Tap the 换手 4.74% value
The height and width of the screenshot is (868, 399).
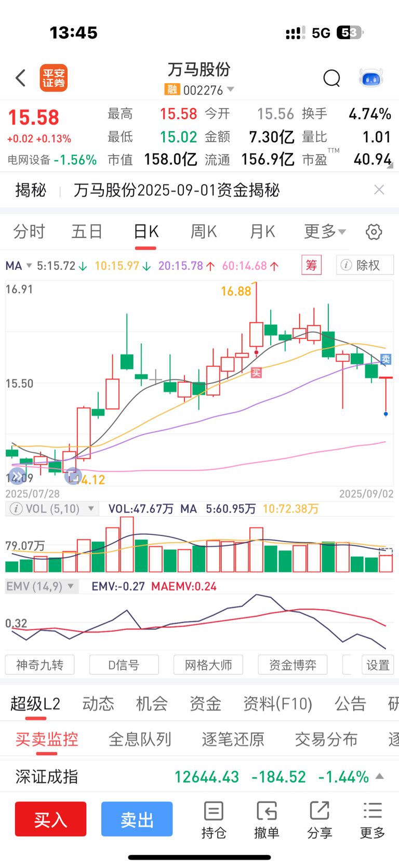369,114
